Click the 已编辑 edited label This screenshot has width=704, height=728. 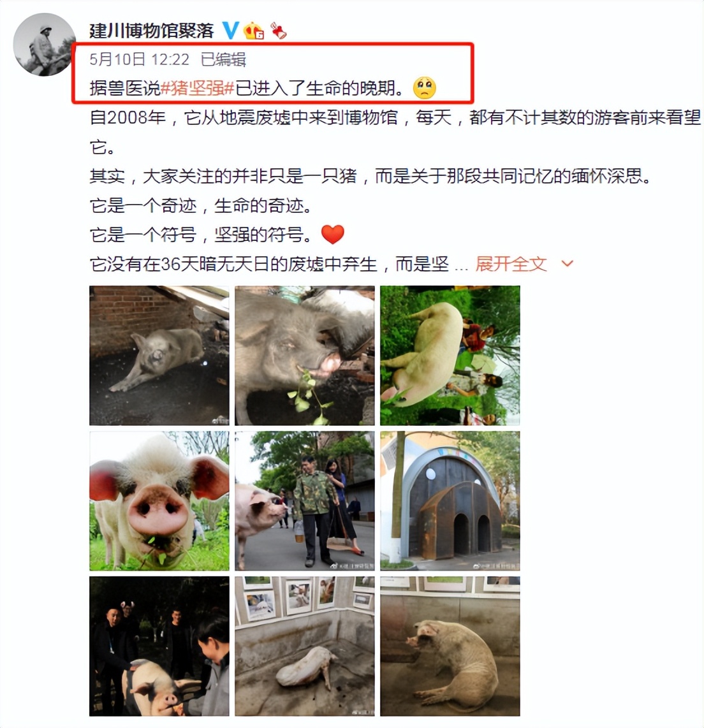223,59
